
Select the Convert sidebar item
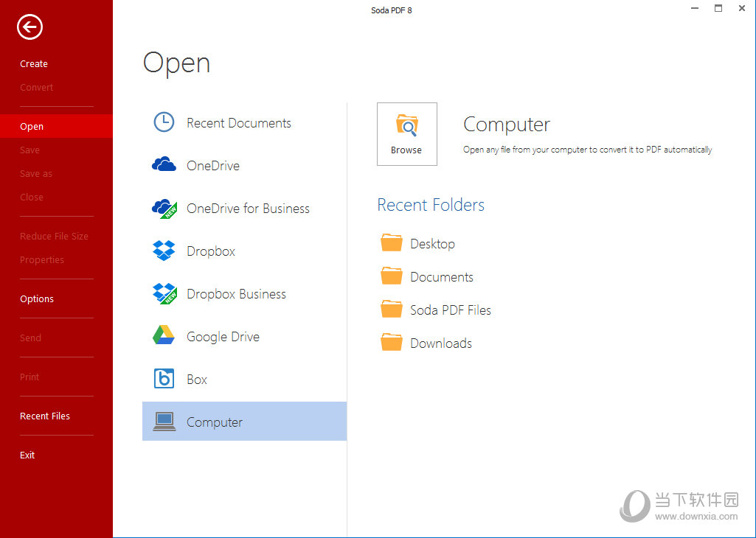click(36, 87)
